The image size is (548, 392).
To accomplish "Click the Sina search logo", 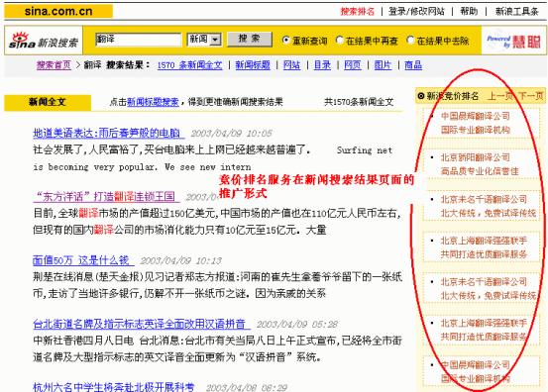I will pyautogui.click(x=44, y=41).
